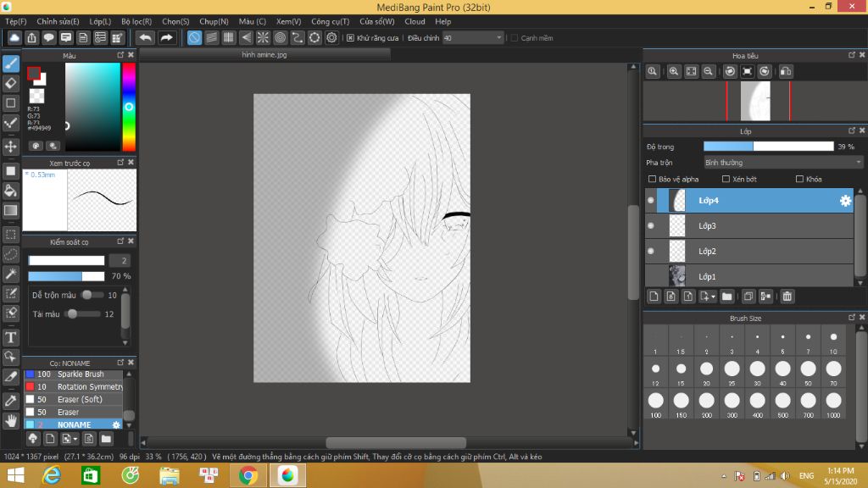Screen dimensions: 868x488
Task: Hide layer Lớp3 via its visibility dot
Action: pos(651,225)
